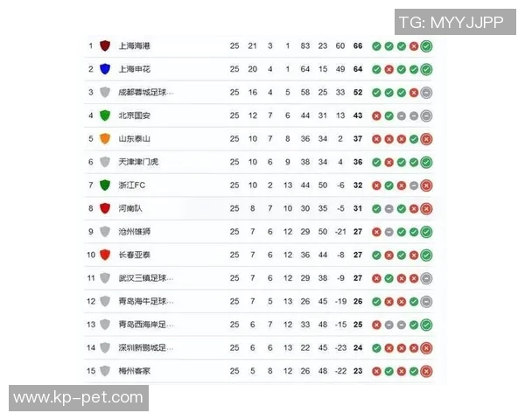The width and height of the screenshot is (525, 420).
Task: Click rightmost form result icon for 上海海港
Action: [426, 45]
